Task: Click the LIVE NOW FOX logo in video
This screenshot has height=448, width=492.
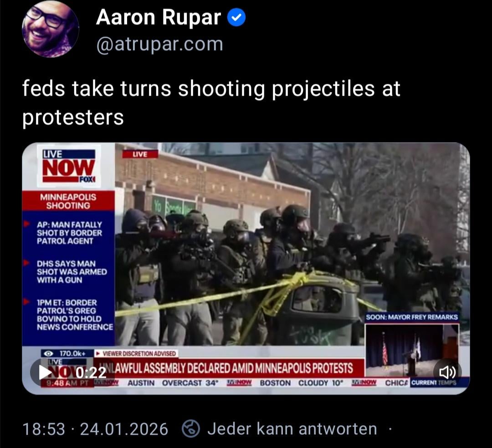Action: 69,166
